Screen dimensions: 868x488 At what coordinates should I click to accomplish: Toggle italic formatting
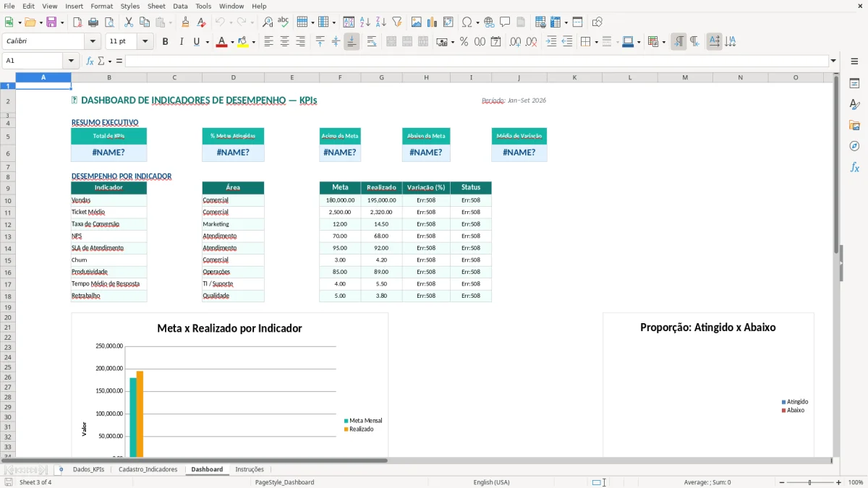pos(181,42)
